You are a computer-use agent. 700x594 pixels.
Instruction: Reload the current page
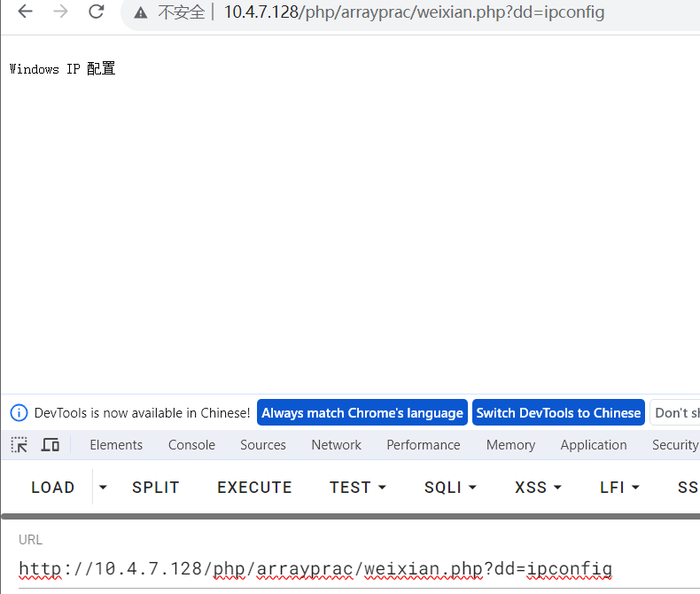(x=96, y=12)
